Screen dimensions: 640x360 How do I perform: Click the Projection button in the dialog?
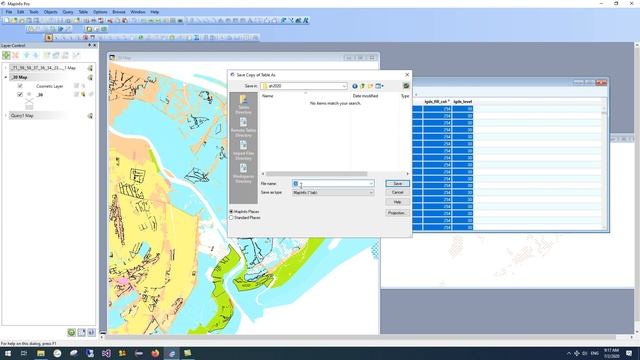pyautogui.click(x=397, y=213)
